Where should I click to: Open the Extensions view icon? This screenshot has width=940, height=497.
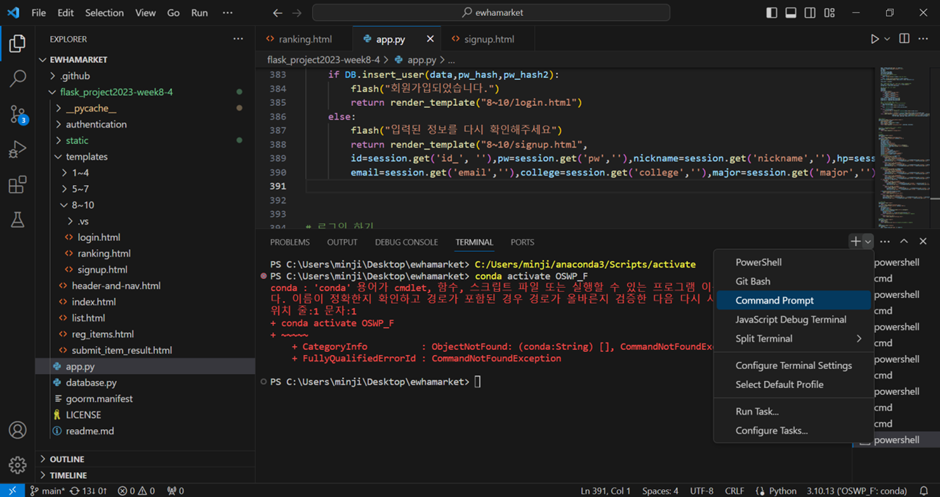pyautogui.click(x=17, y=185)
